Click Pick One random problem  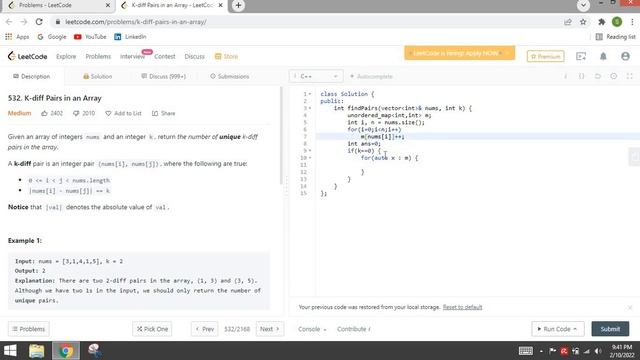pos(152,329)
